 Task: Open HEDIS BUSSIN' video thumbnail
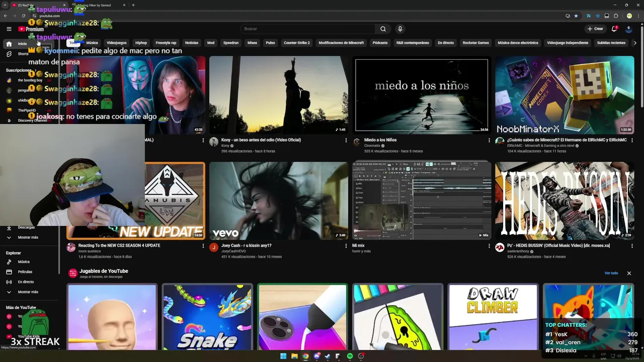tap(565, 201)
